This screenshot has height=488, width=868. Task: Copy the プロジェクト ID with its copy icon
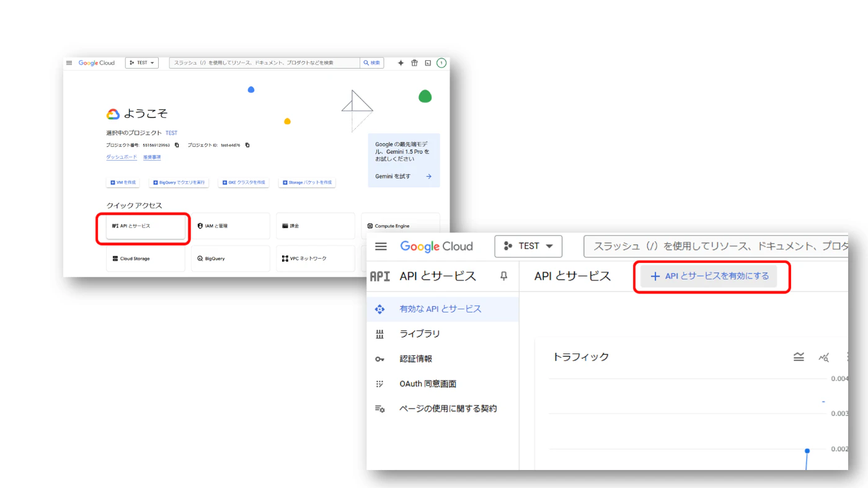247,145
